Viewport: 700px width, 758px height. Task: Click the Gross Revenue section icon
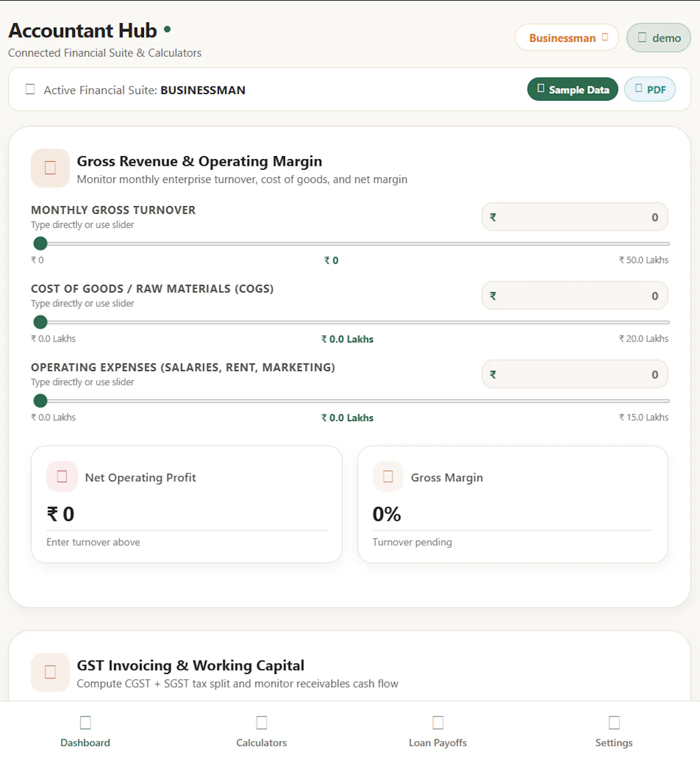pyautogui.click(x=50, y=168)
